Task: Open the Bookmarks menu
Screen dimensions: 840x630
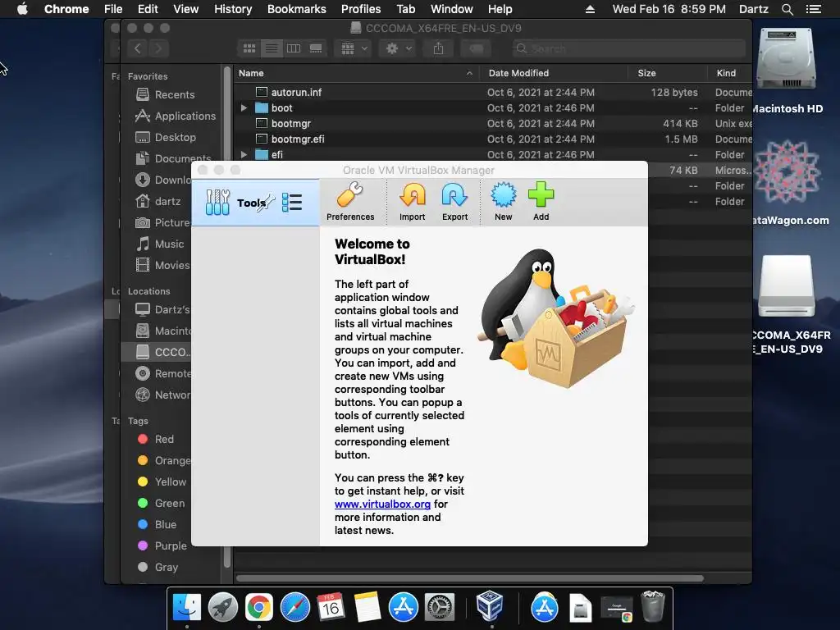Action: click(x=297, y=9)
